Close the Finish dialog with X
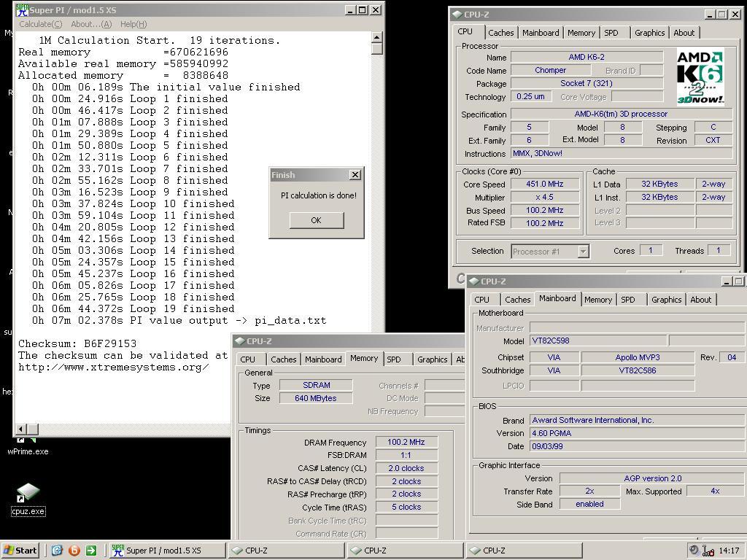Viewport: 747px width, 560px height. (355, 175)
